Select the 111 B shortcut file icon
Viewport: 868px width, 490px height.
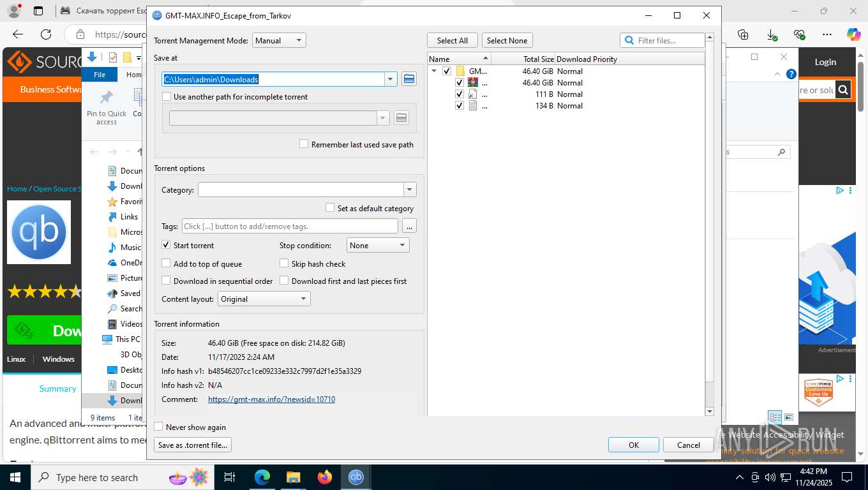pyautogui.click(x=473, y=94)
